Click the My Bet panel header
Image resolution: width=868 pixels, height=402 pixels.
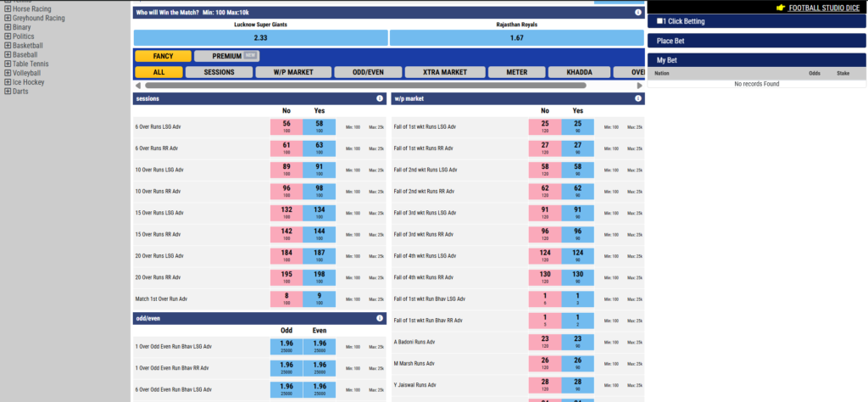(x=757, y=60)
